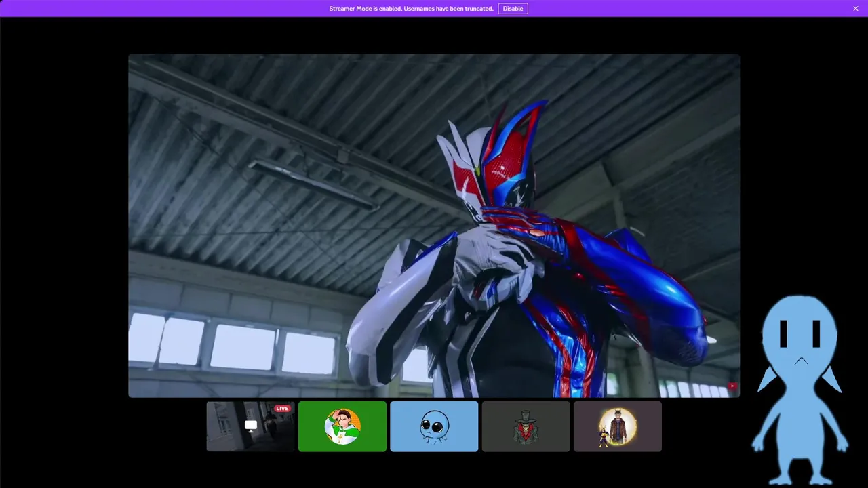Viewport: 868px width, 488px height.
Task: Click the main stream video
Action: (434, 226)
